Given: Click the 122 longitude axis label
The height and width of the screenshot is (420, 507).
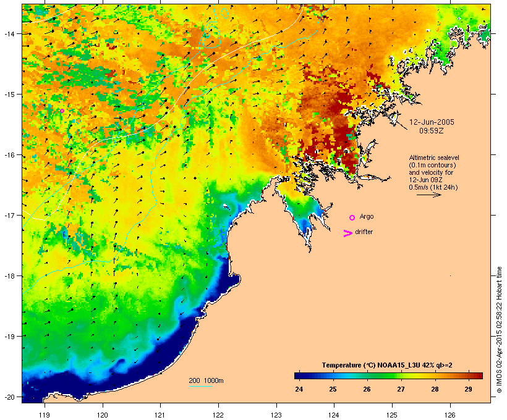Looking at the screenshot, I should tap(218, 415).
